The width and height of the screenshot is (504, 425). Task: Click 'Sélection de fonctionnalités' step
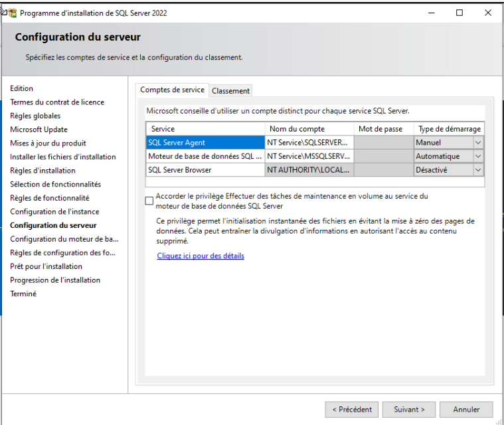[56, 184]
